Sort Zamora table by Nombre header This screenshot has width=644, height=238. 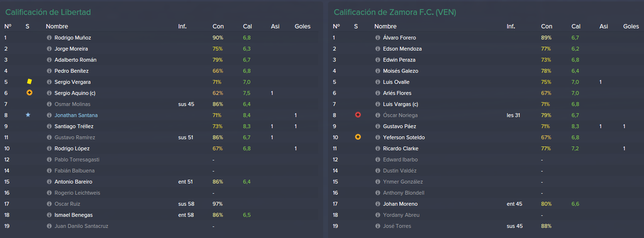(x=386, y=26)
